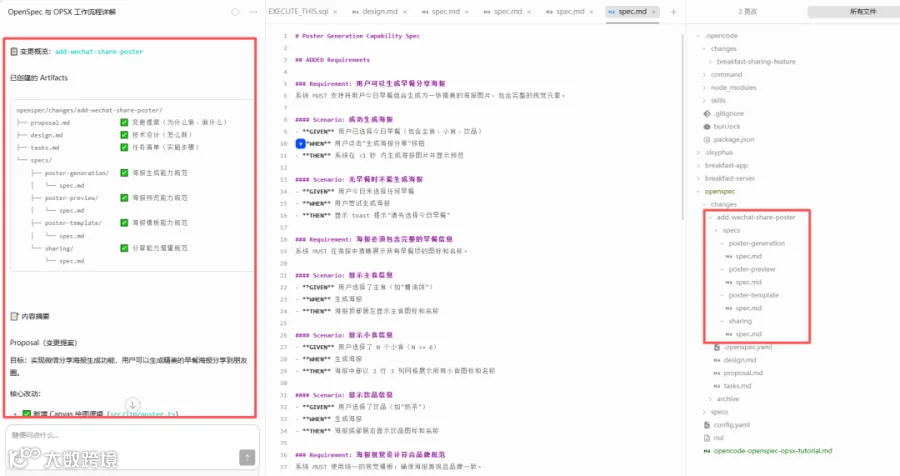The height and width of the screenshot is (476, 900).
Task: Open the add-wechat-share-poster link
Action: pyautogui.click(x=99, y=52)
